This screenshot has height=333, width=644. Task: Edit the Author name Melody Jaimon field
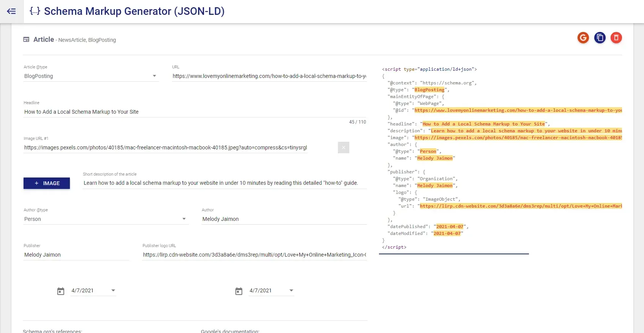click(284, 219)
